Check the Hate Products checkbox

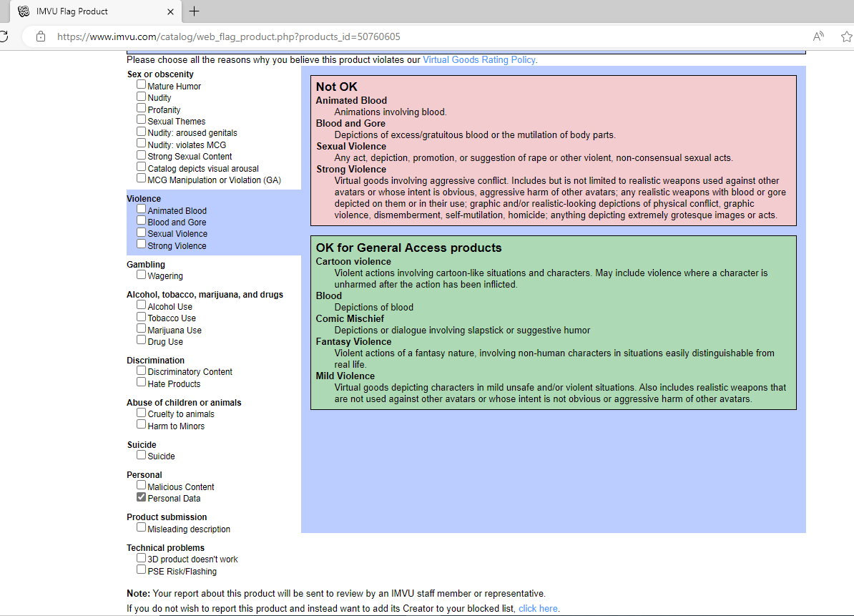pos(141,382)
